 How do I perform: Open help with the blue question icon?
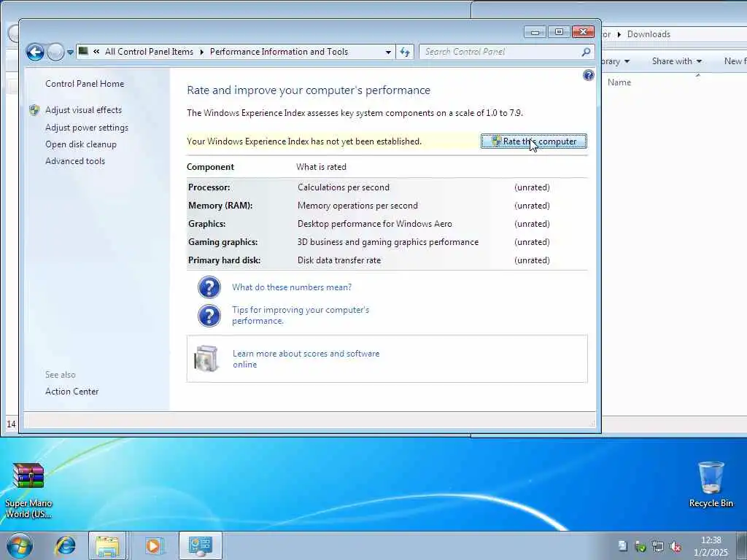(589, 75)
